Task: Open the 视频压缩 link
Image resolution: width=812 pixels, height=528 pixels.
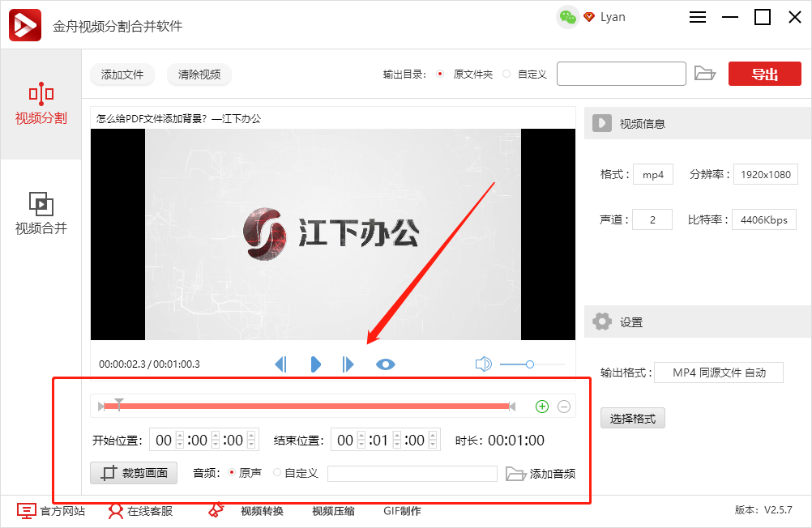Action: [334, 511]
